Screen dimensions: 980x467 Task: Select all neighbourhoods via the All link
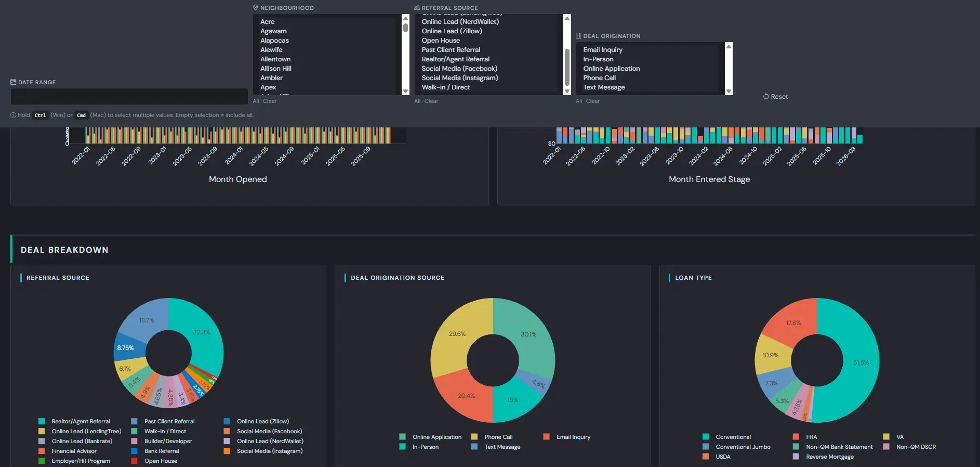256,101
